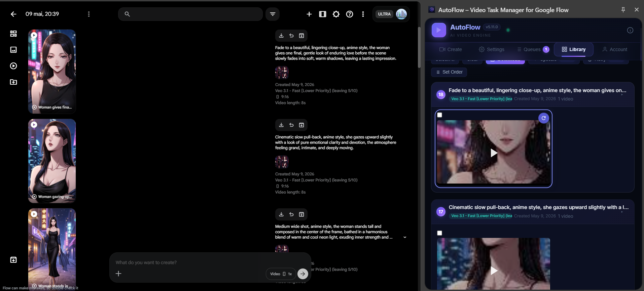Select the Library tab in AutoFlow
This screenshot has height=291, width=644.
[574, 49]
